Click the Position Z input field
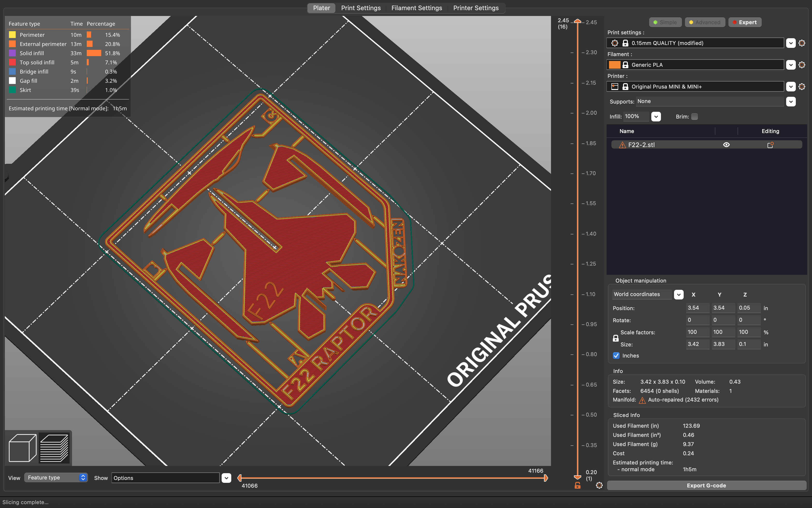The image size is (812, 508). (749, 308)
